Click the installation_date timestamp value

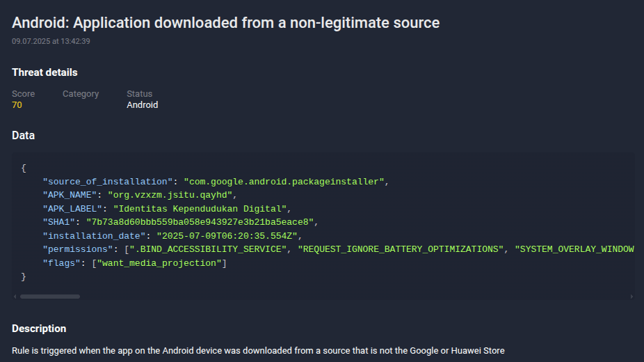coord(227,236)
